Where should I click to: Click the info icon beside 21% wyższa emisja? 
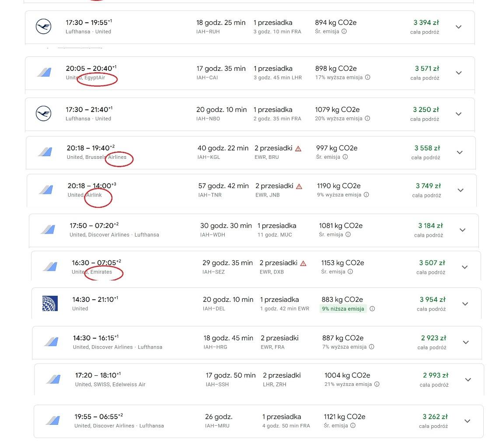[377, 384]
